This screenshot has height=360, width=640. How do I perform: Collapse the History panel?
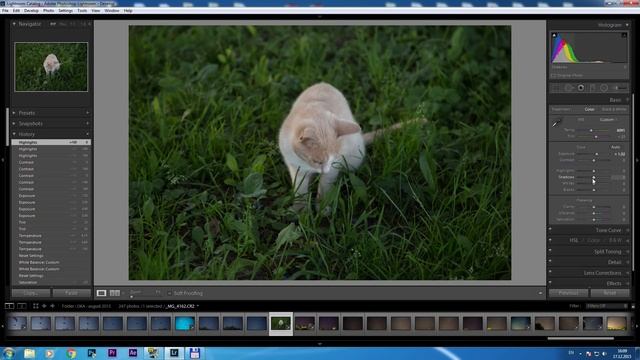coord(14,134)
